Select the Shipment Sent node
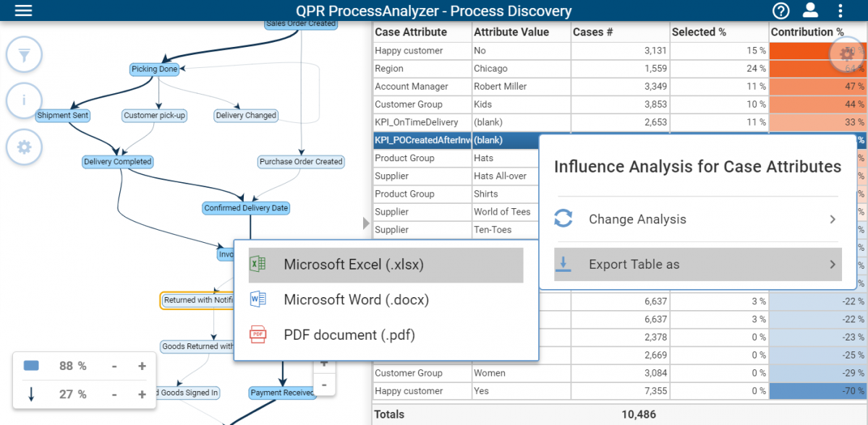Screen dimensions: 868x425 pos(64,116)
